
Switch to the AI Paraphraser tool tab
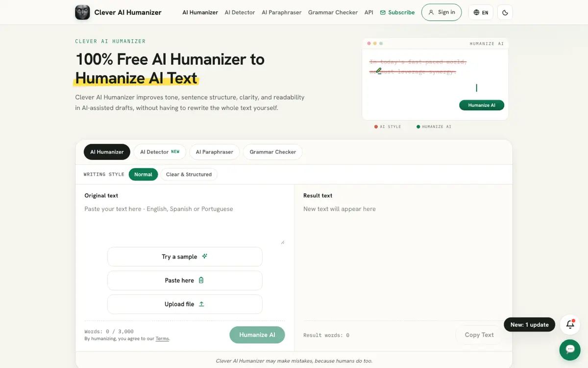tap(215, 152)
